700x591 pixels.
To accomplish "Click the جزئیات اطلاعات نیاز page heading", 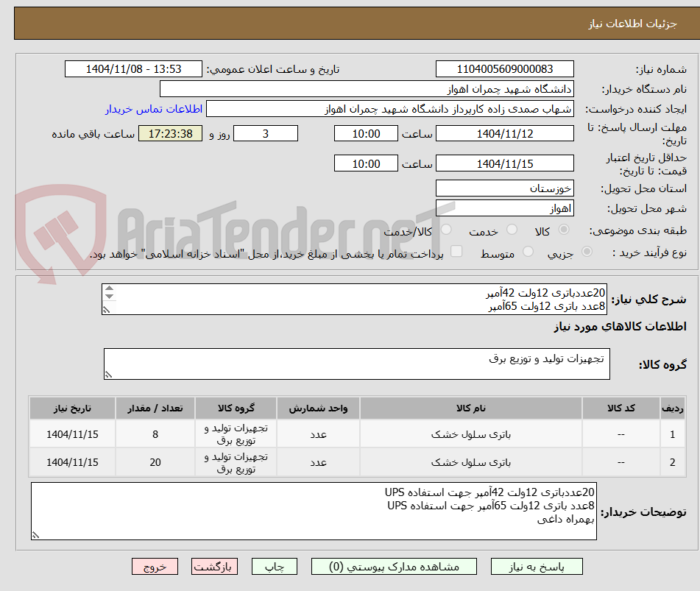I will click(x=632, y=24).
